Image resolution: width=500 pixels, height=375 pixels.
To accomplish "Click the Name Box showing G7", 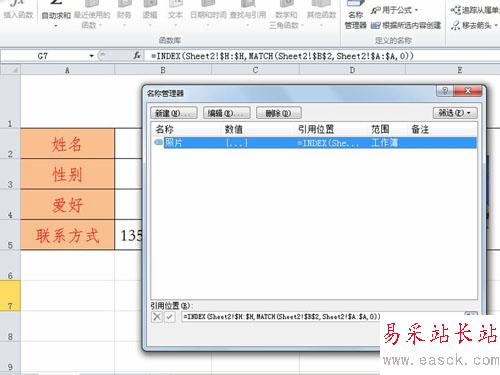I will pos(43,56).
